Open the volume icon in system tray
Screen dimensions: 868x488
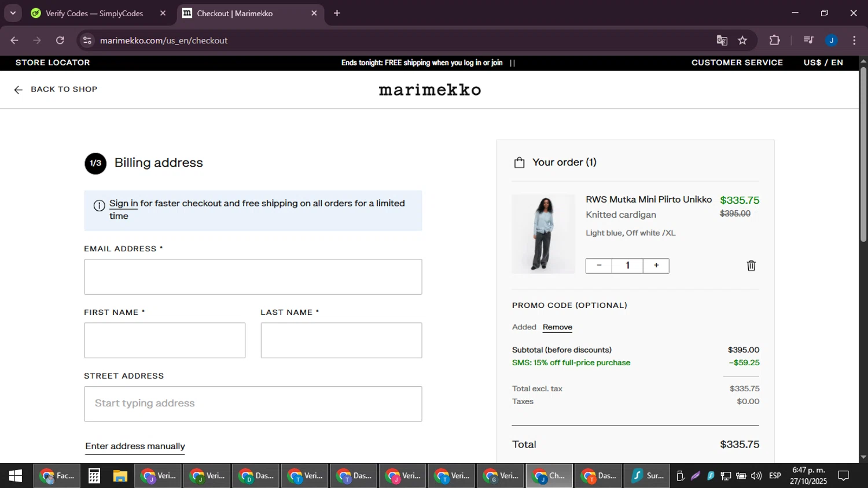(x=756, y=476)
